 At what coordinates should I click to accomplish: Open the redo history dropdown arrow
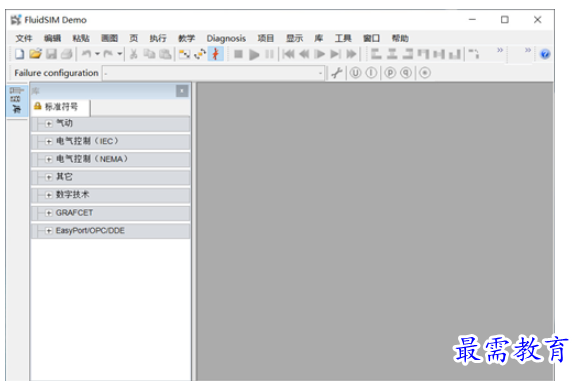pos(120,54)
